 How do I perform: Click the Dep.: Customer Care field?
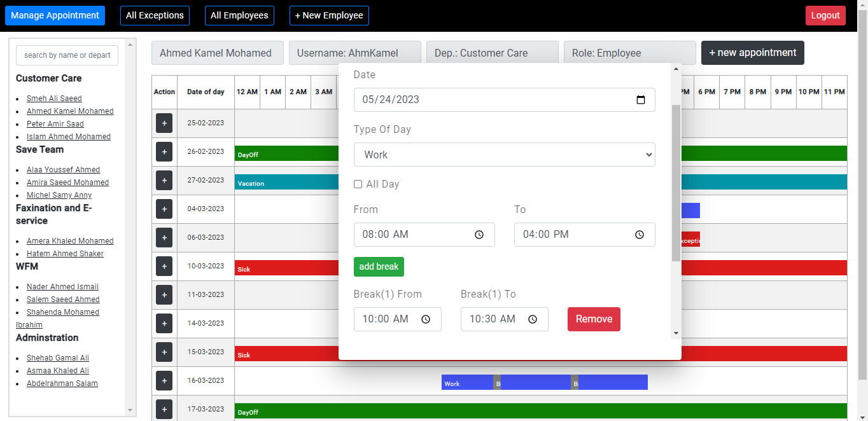(493, 53)
